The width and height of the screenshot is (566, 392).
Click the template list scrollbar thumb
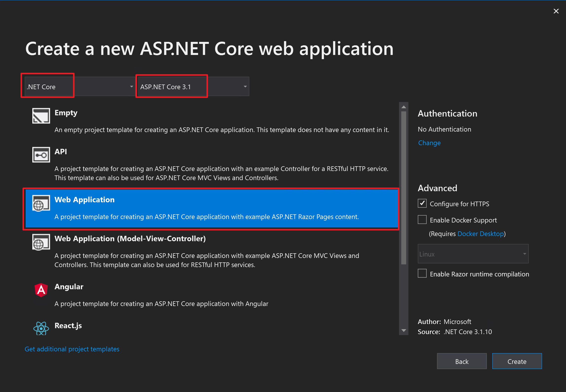click(403, 187)
